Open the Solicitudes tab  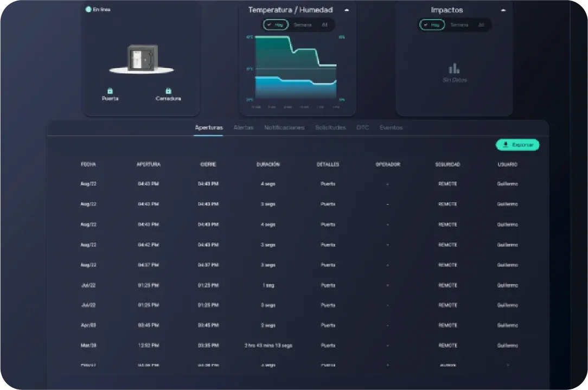[330, 127]
